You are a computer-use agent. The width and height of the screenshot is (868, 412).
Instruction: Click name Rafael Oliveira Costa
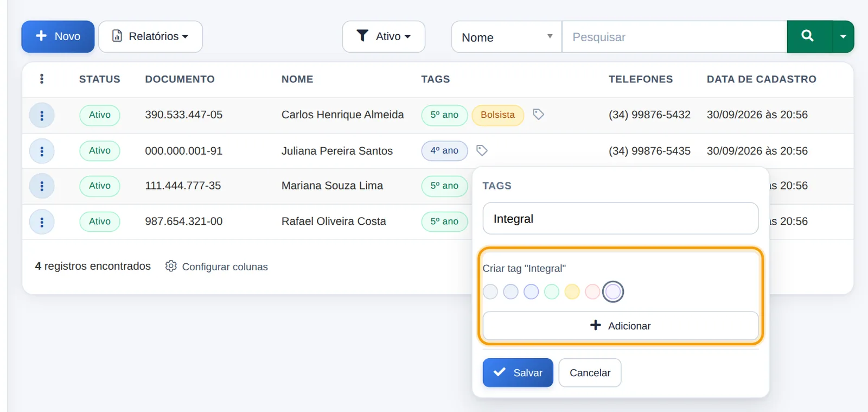tap(334, 221)
